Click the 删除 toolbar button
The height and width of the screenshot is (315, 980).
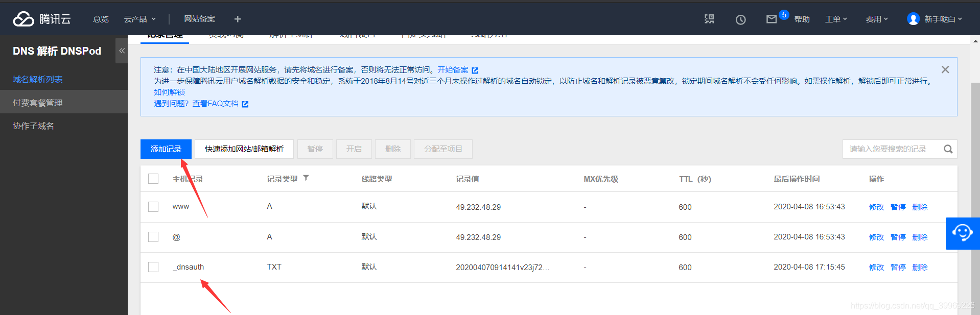[x=393, y=149]
